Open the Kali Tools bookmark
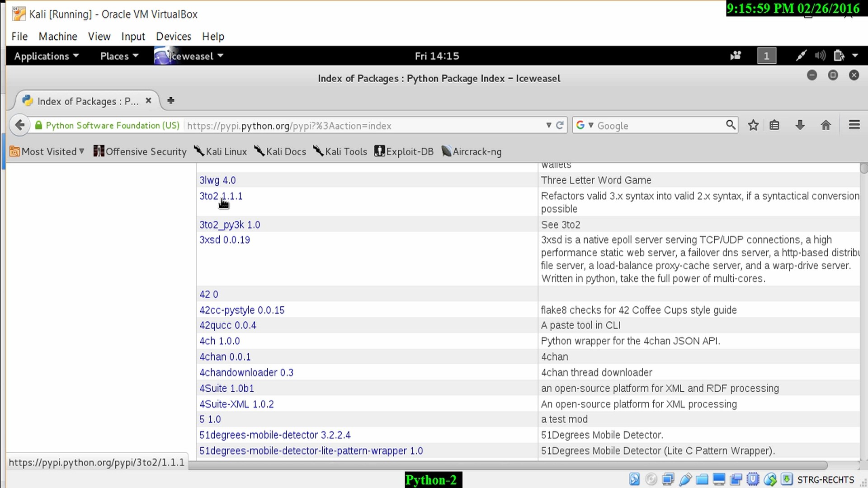Screen dimensions: 868x488 [x=340, y=152]
